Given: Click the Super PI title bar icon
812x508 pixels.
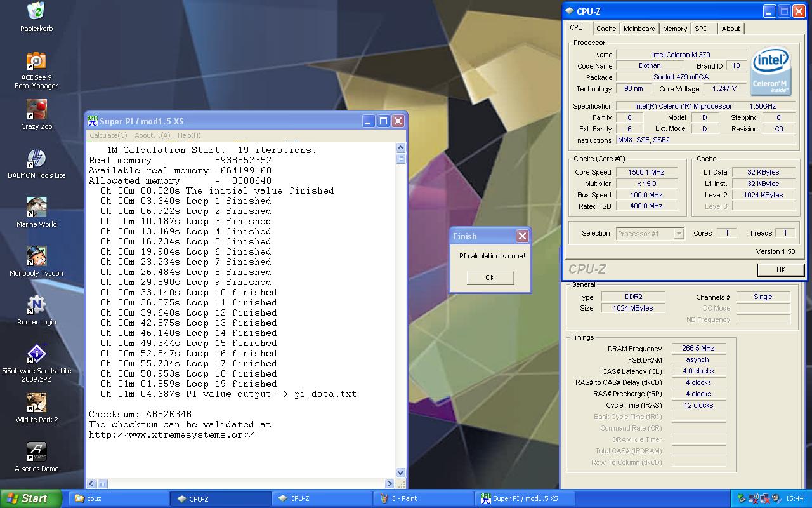Looking at the screenshot, I should 93,121.
